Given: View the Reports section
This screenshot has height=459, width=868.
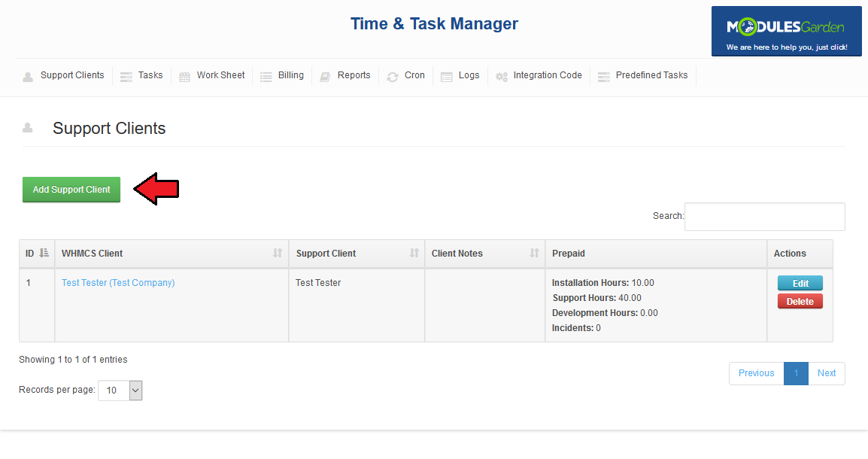Looking at the screenshot, I should (354, 75).
